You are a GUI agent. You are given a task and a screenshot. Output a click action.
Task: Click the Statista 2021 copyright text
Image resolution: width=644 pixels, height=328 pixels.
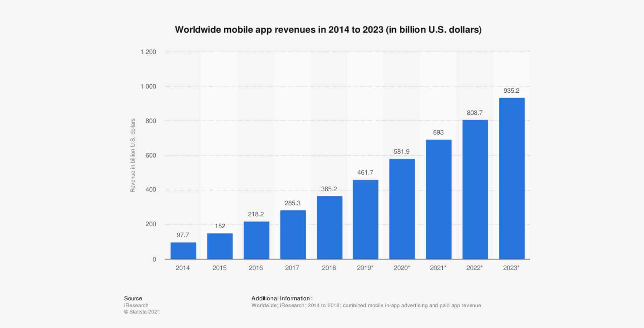click(x=142, y=312)
